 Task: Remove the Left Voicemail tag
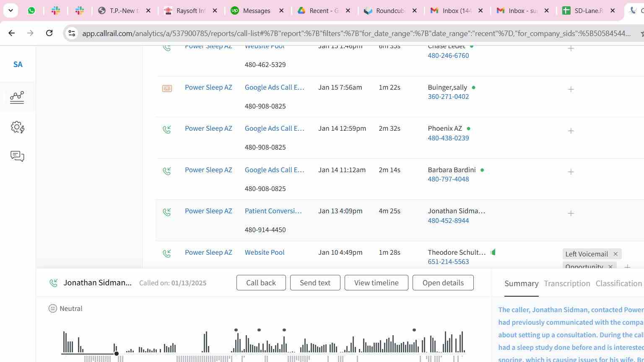(615, 254)
